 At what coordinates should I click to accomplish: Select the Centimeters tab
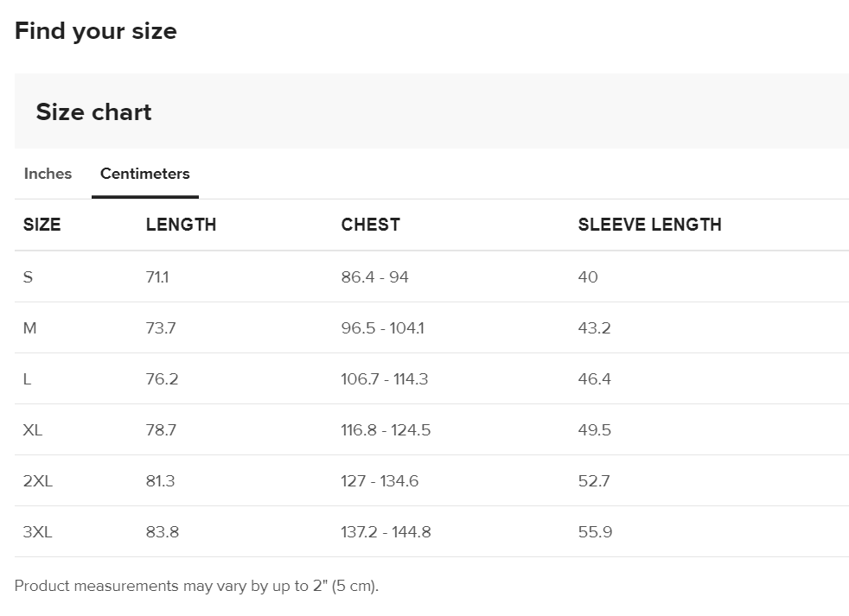tap(144, 174)
